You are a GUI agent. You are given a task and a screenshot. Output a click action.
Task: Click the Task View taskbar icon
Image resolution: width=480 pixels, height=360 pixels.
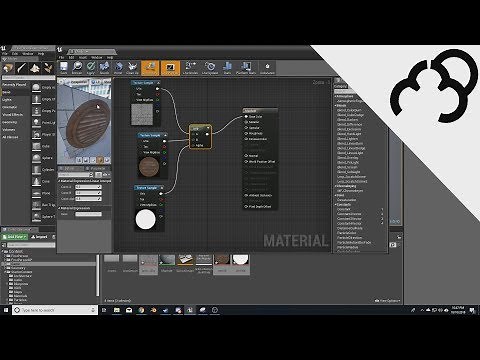click(x=104, y=310)
